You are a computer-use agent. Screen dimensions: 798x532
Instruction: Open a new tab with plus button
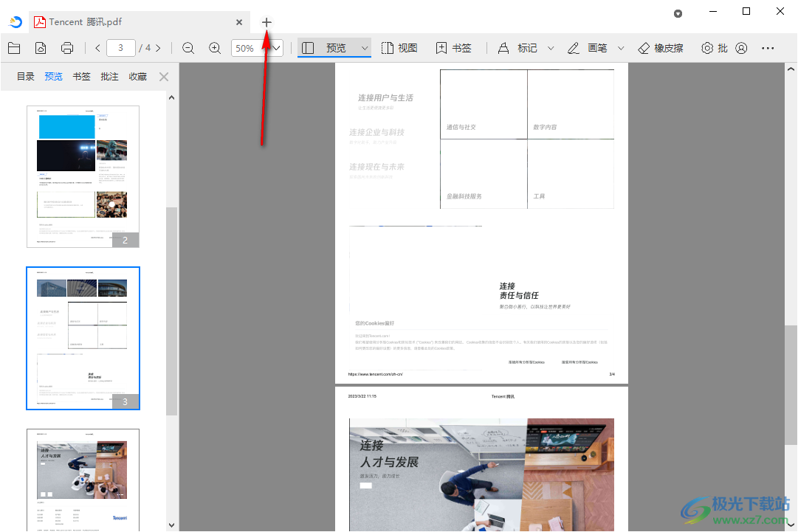coord(266,22)
